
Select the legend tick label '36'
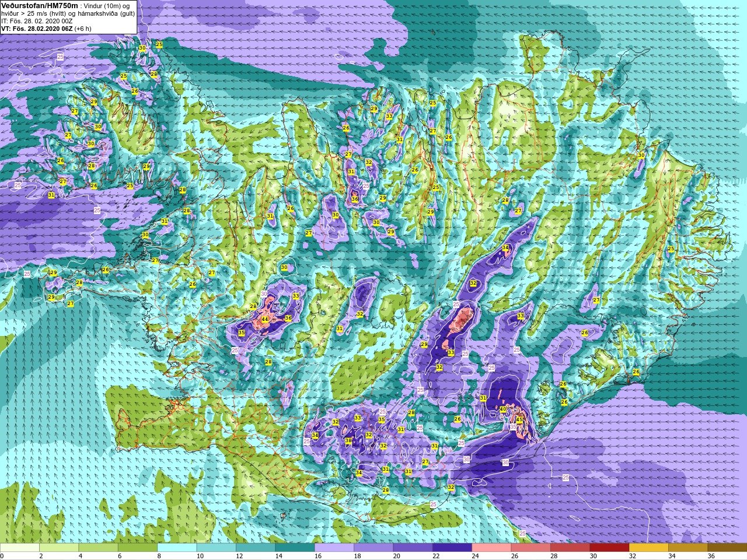click(711, 556)
